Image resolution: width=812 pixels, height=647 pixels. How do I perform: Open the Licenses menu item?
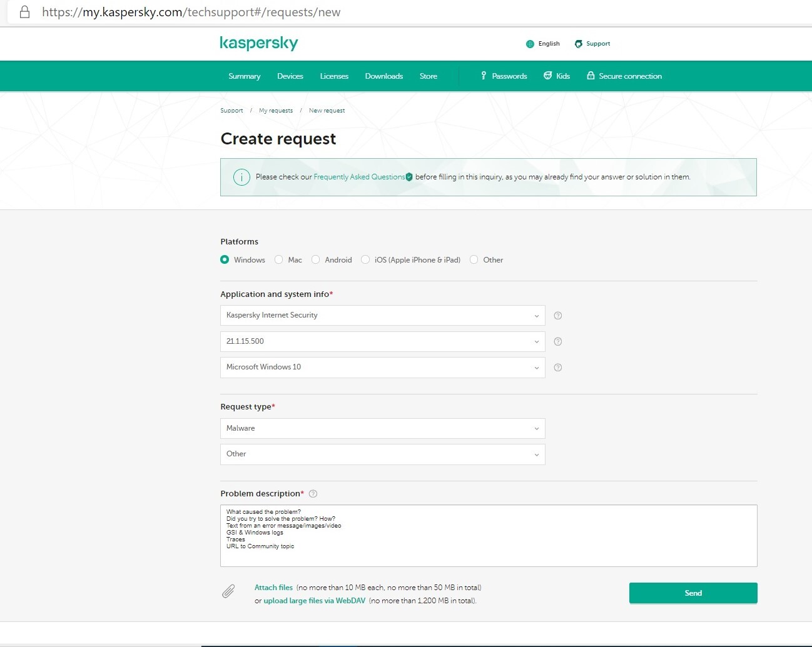coord(334,76)
